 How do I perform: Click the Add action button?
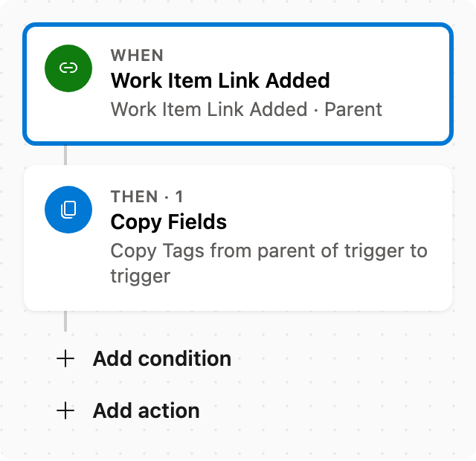tap(128, 410)
